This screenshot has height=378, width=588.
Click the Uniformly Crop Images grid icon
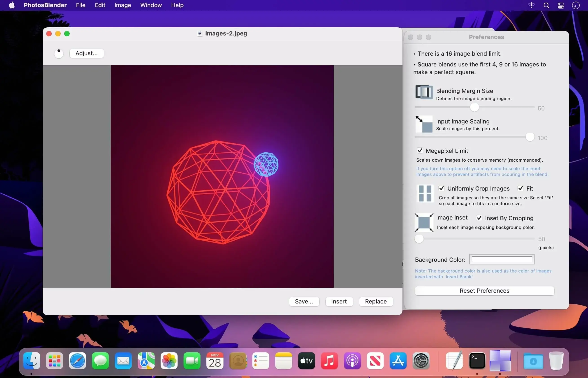425,193
